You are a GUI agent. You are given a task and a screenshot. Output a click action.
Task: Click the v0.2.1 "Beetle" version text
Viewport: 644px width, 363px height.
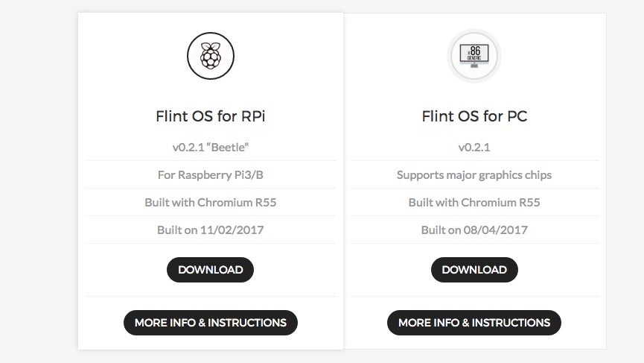click(x=211, y=147)
